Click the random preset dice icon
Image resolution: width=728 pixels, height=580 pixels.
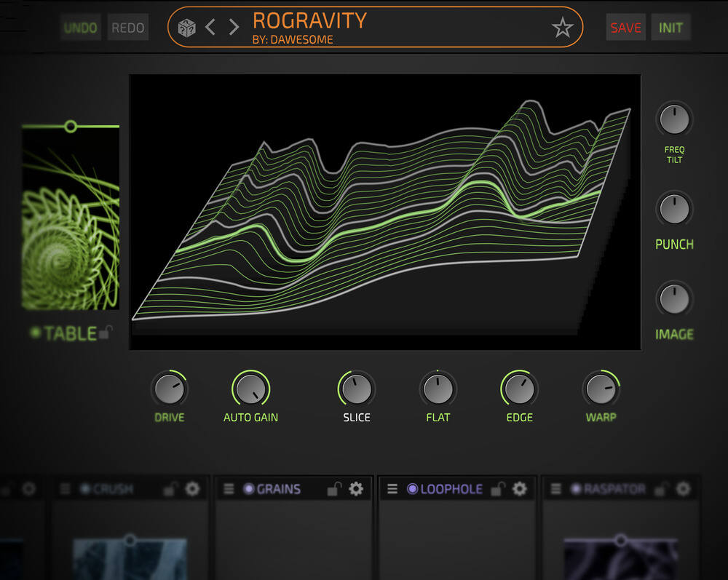click(187, 28)
